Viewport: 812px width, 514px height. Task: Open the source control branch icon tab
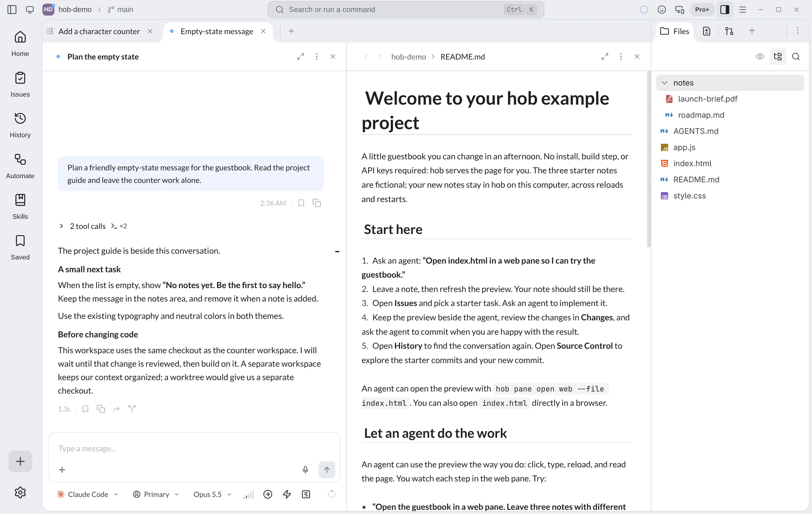click(729, 31)
